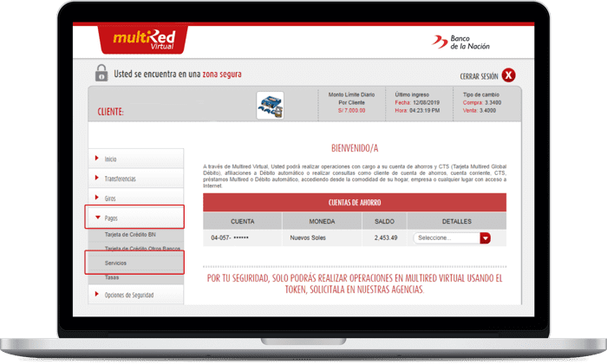Click the multiRed Virtual logo
The height and width of the screenshot is (364, 607).
pyautogui.click(x=143, y=40)
